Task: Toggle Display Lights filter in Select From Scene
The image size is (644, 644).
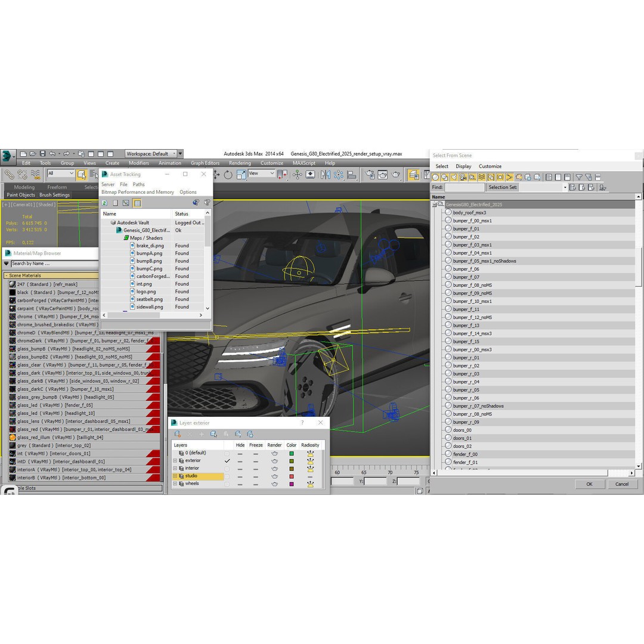Action: pyautogui.click(x=454, y=178)
